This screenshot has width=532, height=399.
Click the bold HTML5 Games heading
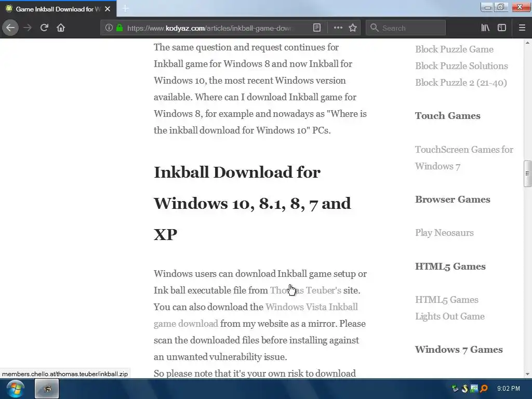click(x=450, y=267)
